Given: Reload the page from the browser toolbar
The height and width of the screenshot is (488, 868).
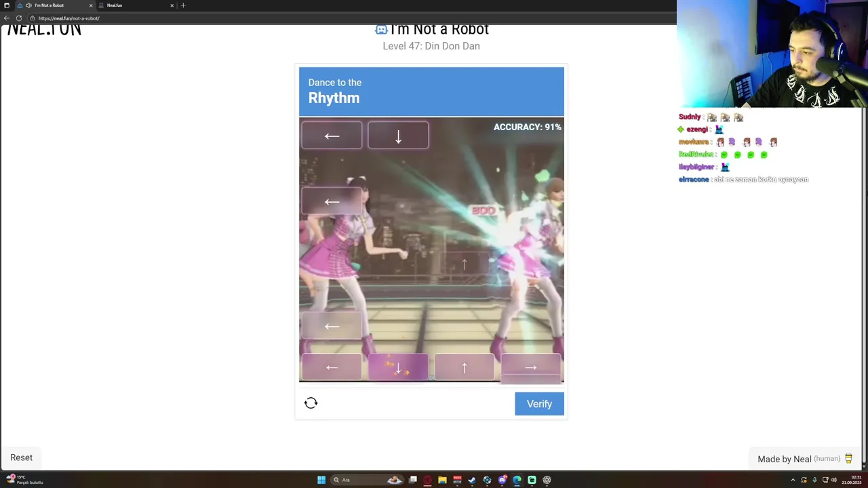Looking at the screenshot, I should point(19,18).
